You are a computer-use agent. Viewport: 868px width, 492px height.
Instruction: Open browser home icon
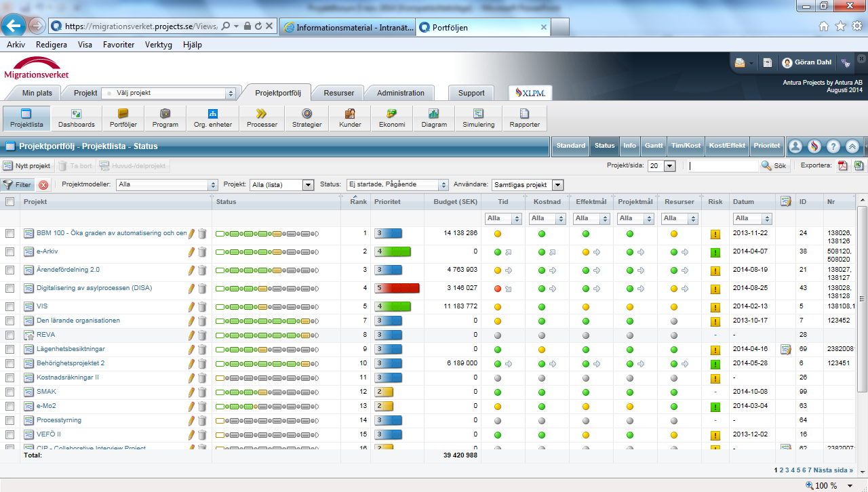824,26
